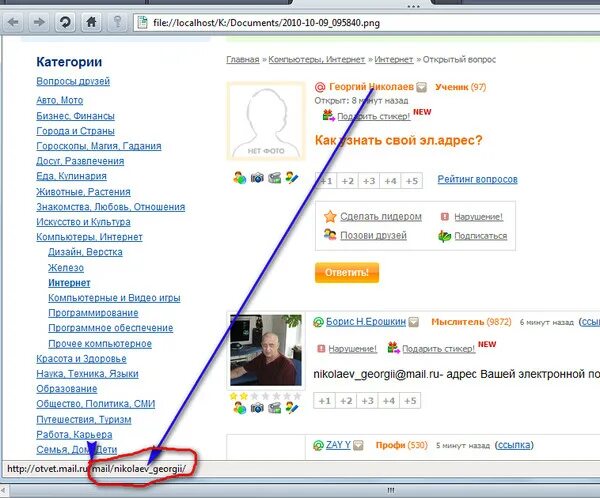Image resolution: width=600 pixels, height=498 pixels.
Task: Click the orange Ответить! button
Action: point(347,273)
